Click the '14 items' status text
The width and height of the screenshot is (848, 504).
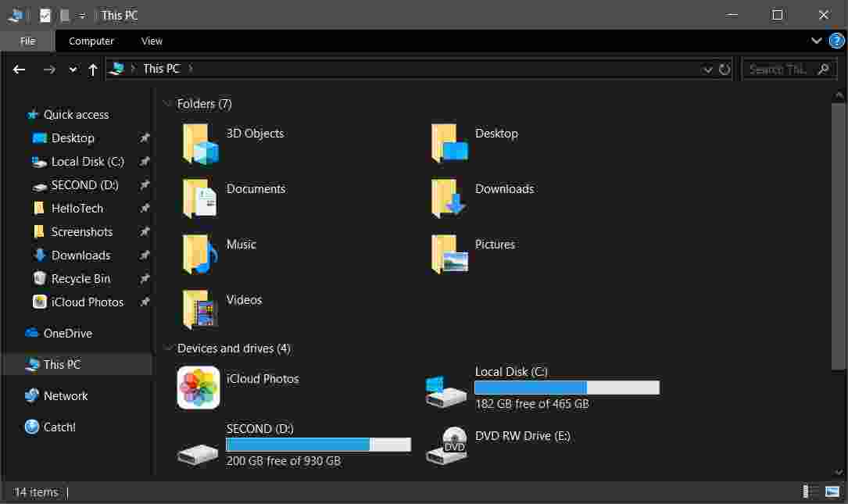(x=36, y=492)
